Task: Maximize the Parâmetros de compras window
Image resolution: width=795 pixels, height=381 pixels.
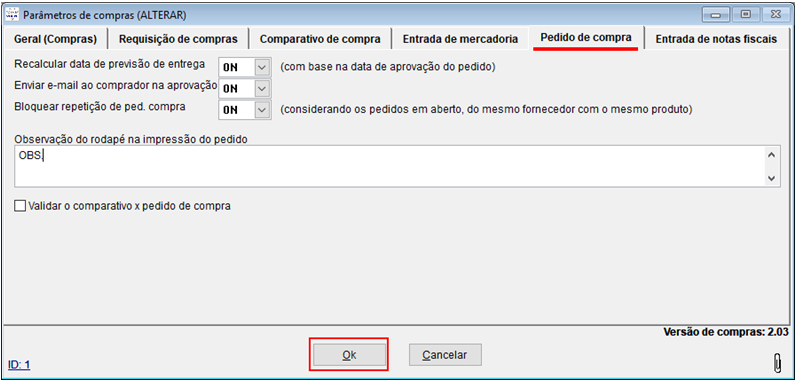Action: (745, 15)
